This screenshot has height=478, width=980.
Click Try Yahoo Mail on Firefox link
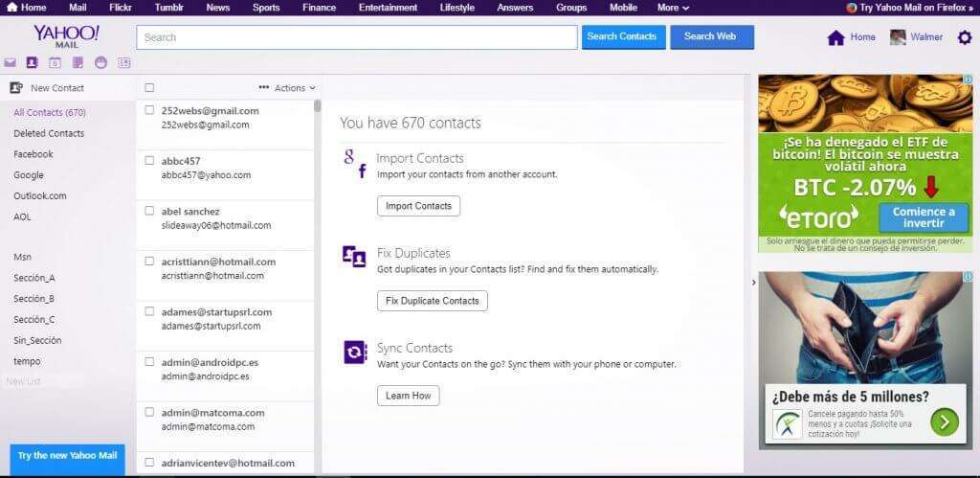pyautogui.click(x=917, y=8)
